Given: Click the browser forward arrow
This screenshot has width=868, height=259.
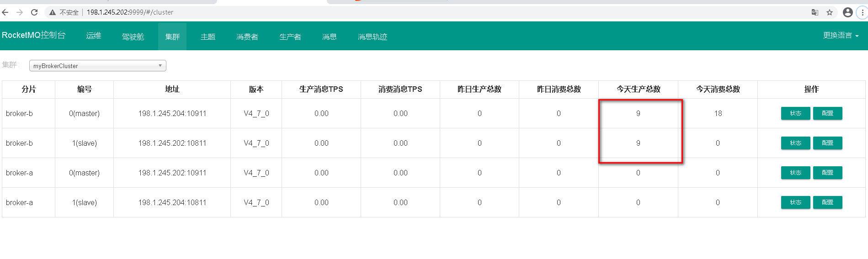Looking at the screenshot, I should tap(20, 12).
